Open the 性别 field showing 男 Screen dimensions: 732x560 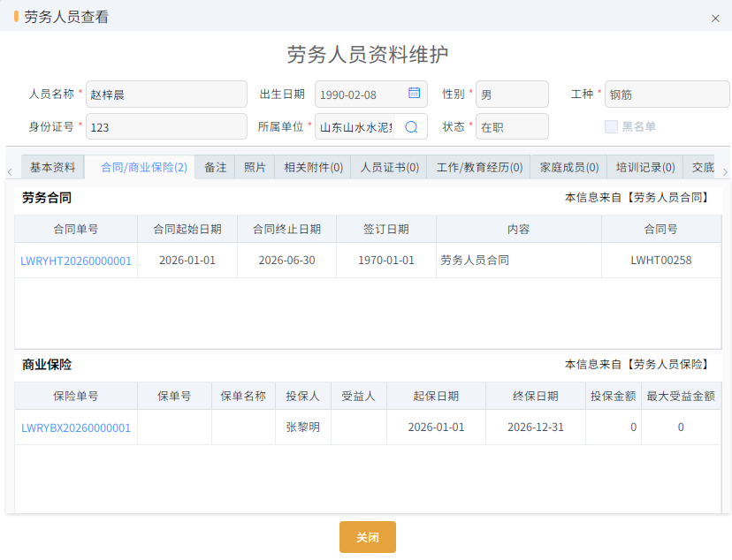(x=512, y=95)
